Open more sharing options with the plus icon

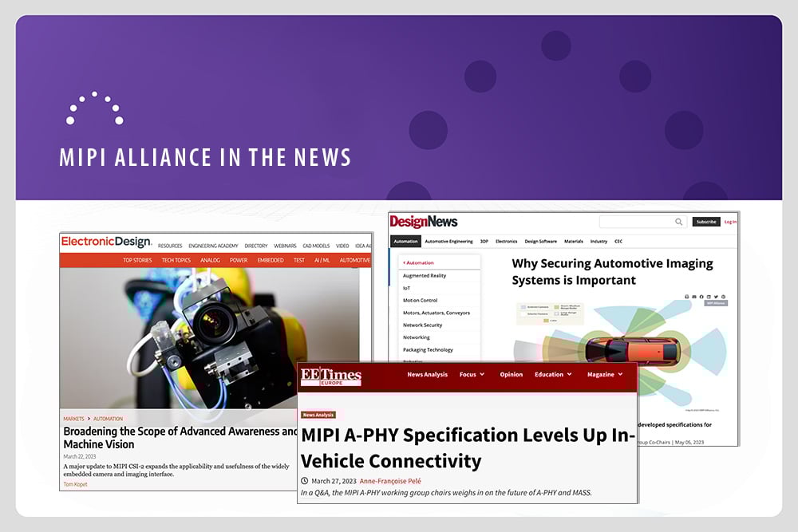click(723, 297)
